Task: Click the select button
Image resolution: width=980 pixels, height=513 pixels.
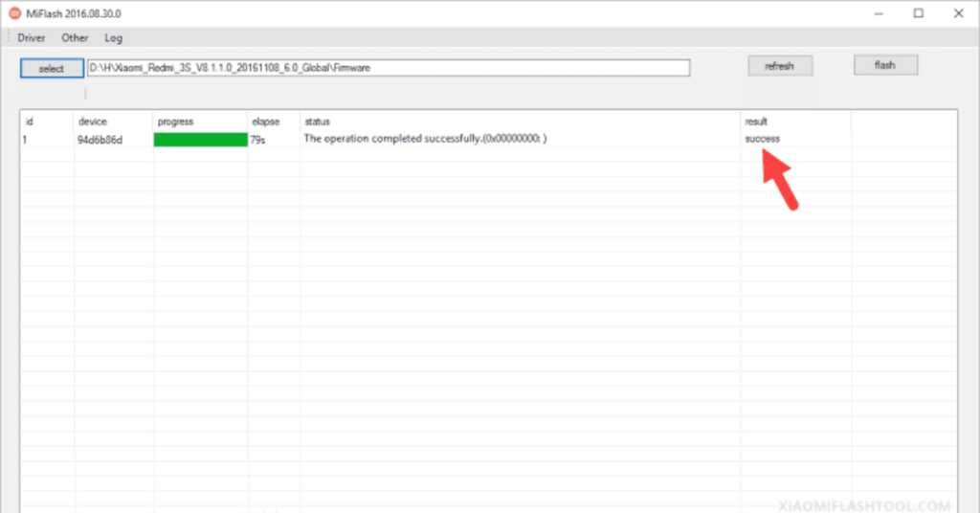Action: (x=52, y=69)
